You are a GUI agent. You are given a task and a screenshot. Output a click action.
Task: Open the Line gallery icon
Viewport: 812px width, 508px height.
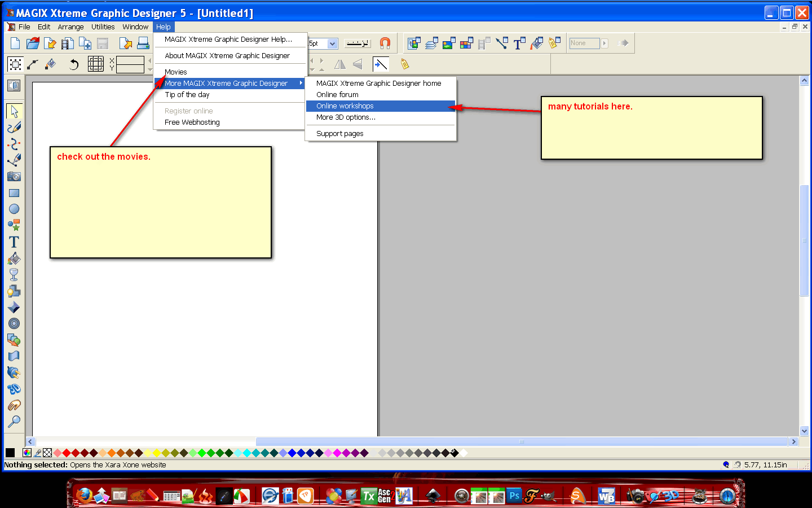click(x=501, y=43)
